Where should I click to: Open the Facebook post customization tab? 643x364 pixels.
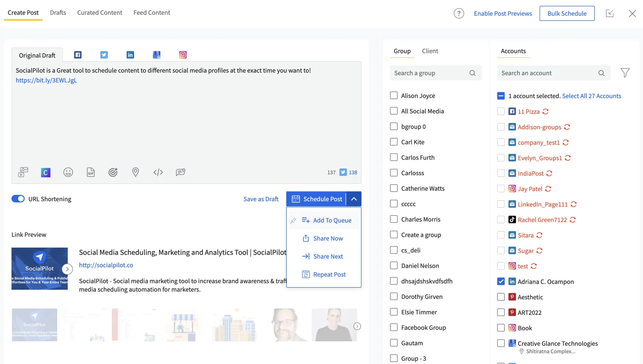(78, 55)
